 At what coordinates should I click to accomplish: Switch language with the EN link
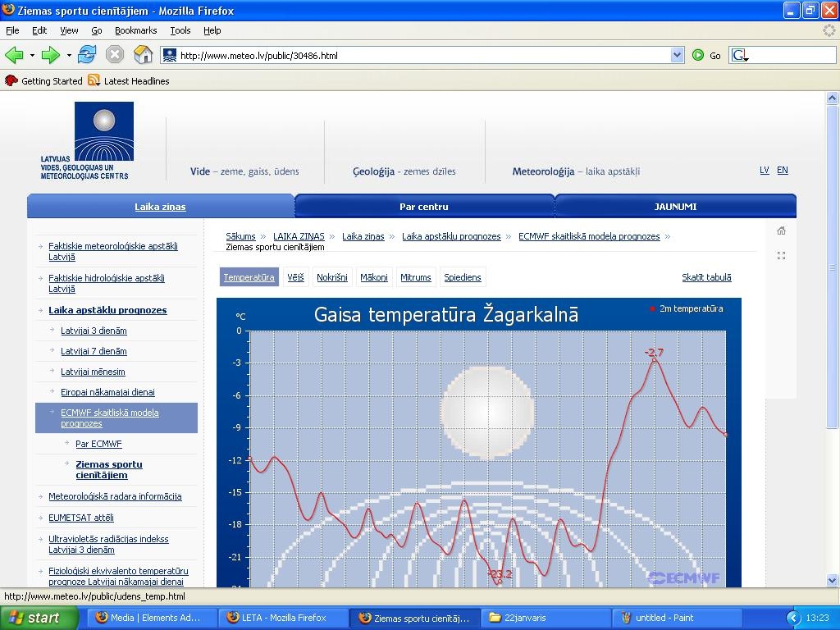[782, 171]
